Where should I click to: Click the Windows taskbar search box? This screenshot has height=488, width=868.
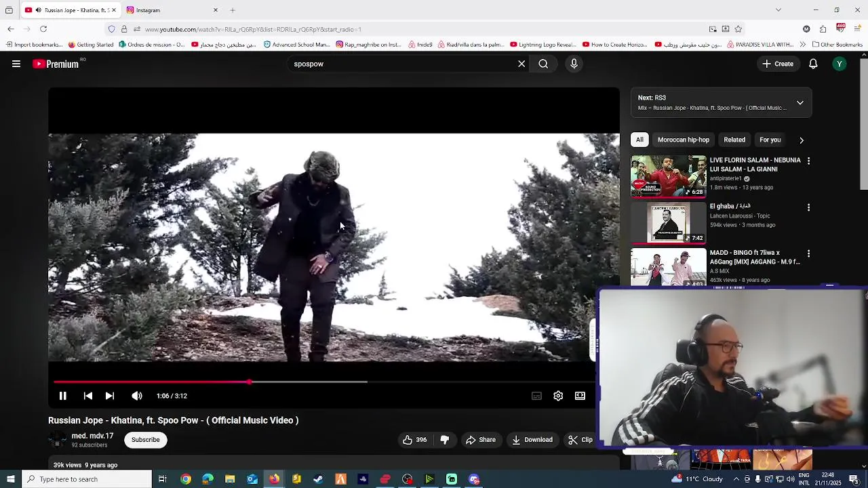pyautogui.click(x=86, y=479)
